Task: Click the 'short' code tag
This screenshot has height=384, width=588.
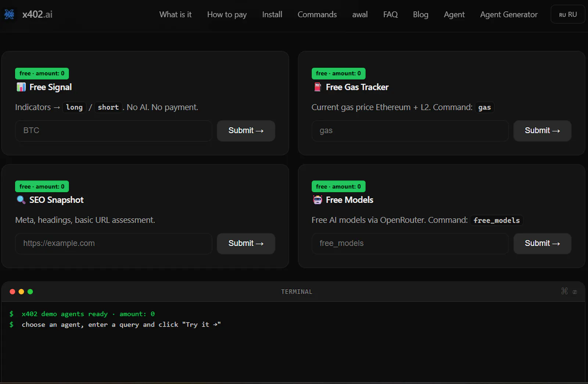Action: 108,107
